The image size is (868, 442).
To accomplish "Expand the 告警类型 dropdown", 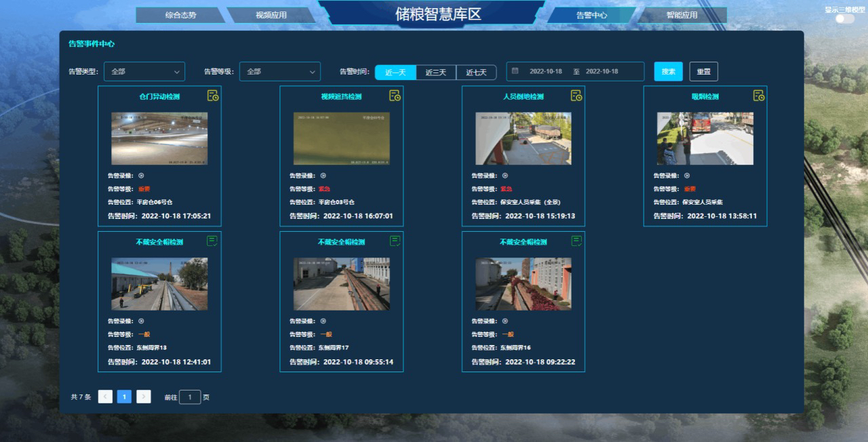I will pos(144,71).
